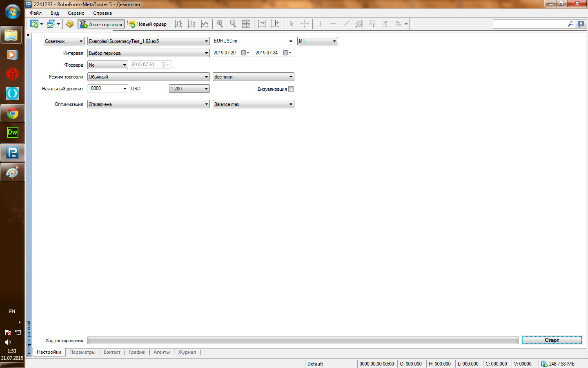
Task: Click the chart profiles icon
Action: (x=51, y=24)
